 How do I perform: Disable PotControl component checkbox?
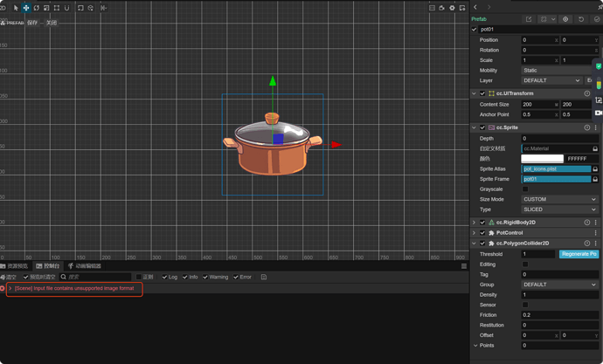(482, 233)
